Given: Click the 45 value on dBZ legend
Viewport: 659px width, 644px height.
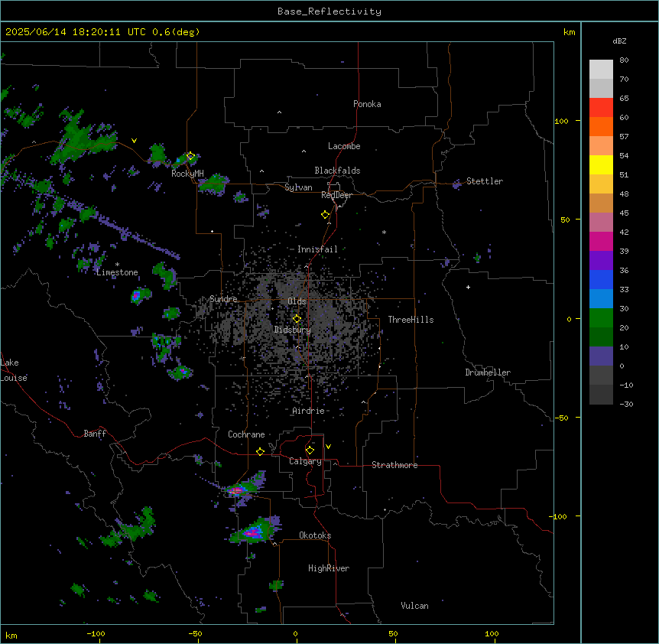Looking at the screenshot, I should click(x=624, y=213).
